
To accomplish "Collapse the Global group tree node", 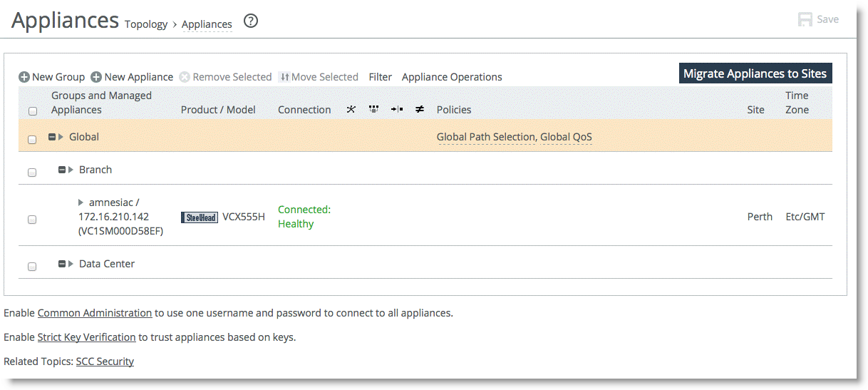I will coord(52,137).
